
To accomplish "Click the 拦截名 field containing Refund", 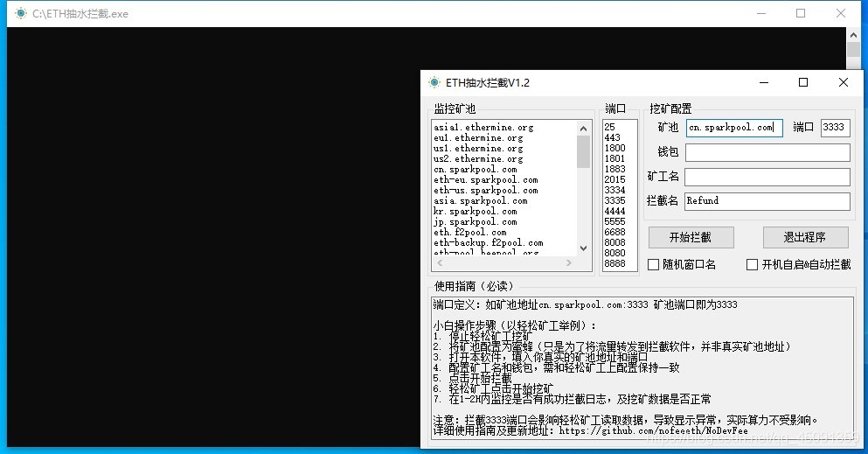I will (767, 201).
